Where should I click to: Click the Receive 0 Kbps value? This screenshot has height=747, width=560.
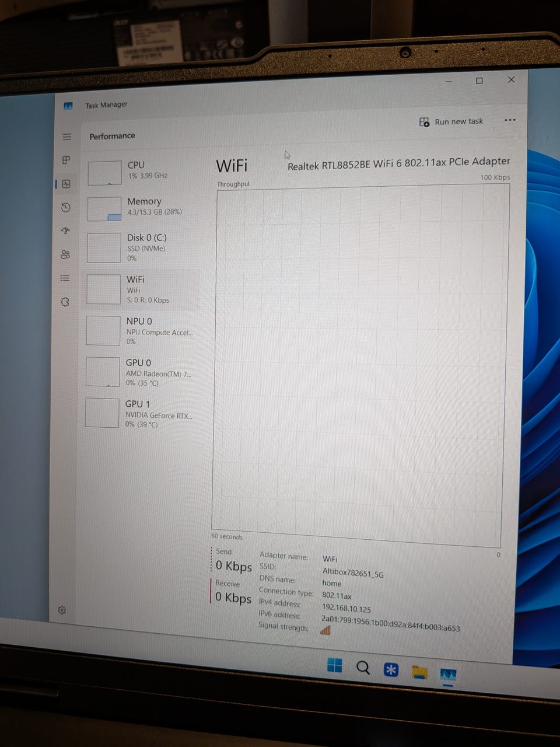[233, 598]
